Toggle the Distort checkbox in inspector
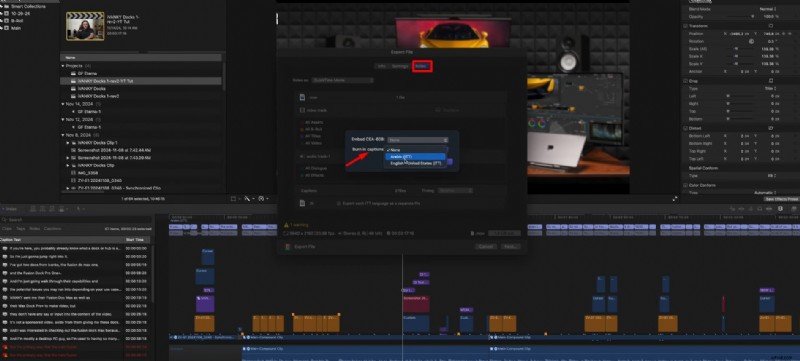Viewport: 800px width, 361px height. [x=686, y=128]
